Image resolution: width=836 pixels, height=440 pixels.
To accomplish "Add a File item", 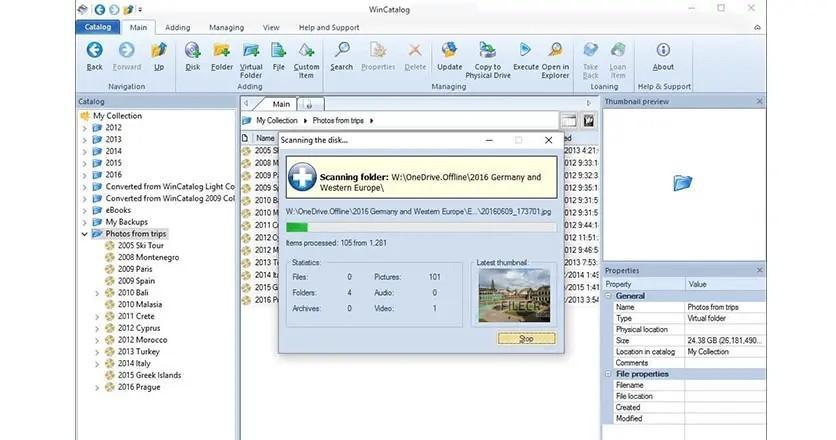I will pos(278,56).
